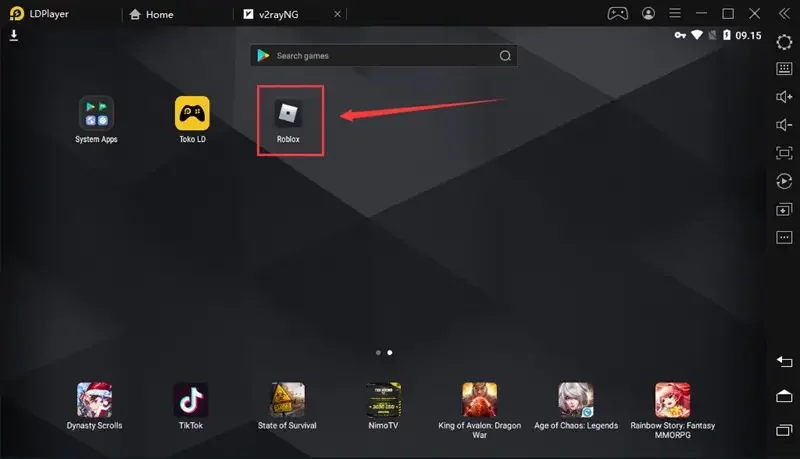Click the Search games field

[x=384, y=56]
